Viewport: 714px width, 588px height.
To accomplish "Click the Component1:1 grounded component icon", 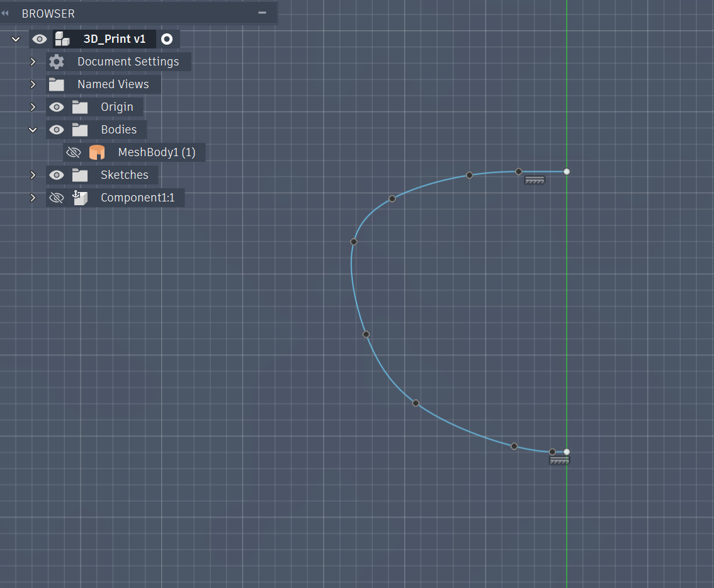I will tap(80, 198).
